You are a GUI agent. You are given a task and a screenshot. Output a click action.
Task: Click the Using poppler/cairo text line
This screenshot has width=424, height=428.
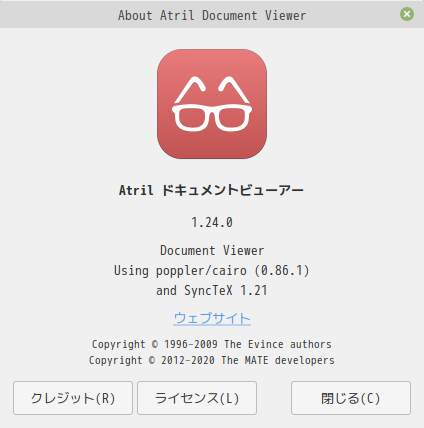[x=212, y=270]
